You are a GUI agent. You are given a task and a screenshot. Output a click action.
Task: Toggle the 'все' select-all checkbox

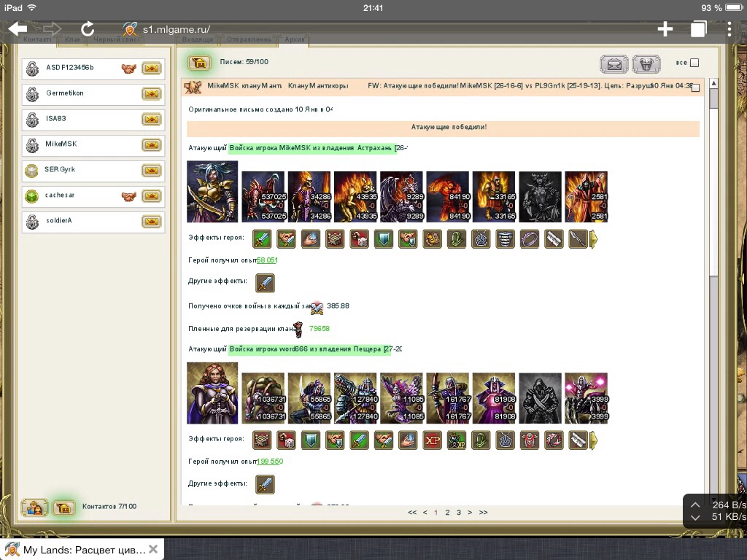pos(694,63)
